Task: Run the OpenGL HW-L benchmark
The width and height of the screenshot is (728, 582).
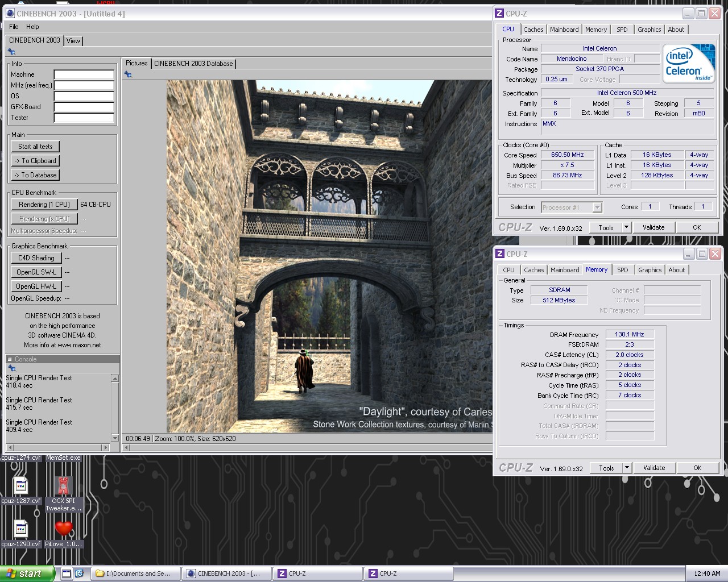Action: (36, 286)
